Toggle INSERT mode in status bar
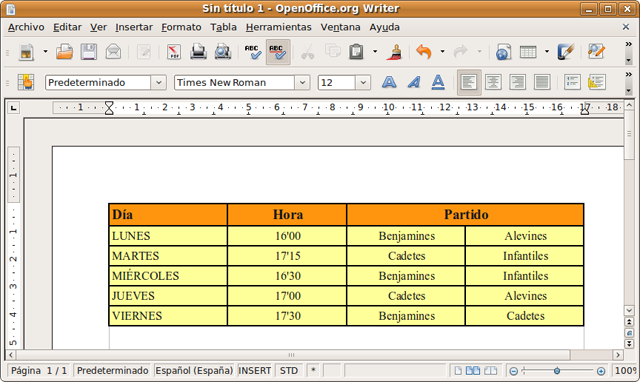The image size is (640, 382). (254, 371)
